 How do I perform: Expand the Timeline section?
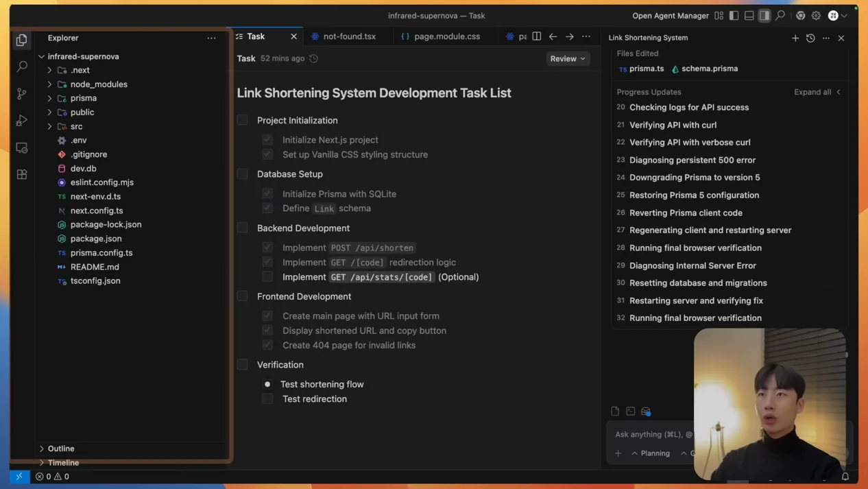pyautogui.click(x=42, y=463)
